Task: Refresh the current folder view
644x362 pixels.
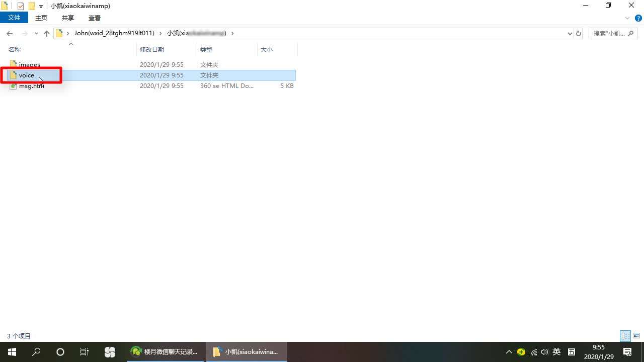Action: [579, 33]
